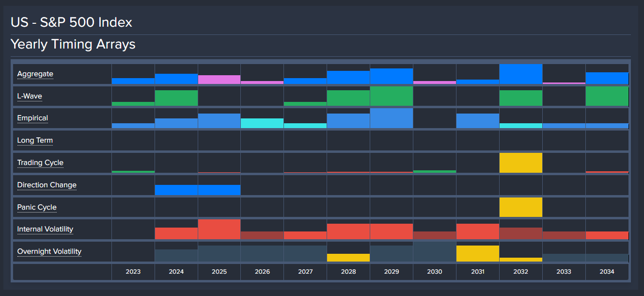Select the 2034 year column label
This screenshot has width=644, height=296.
(x=607, y=272)
